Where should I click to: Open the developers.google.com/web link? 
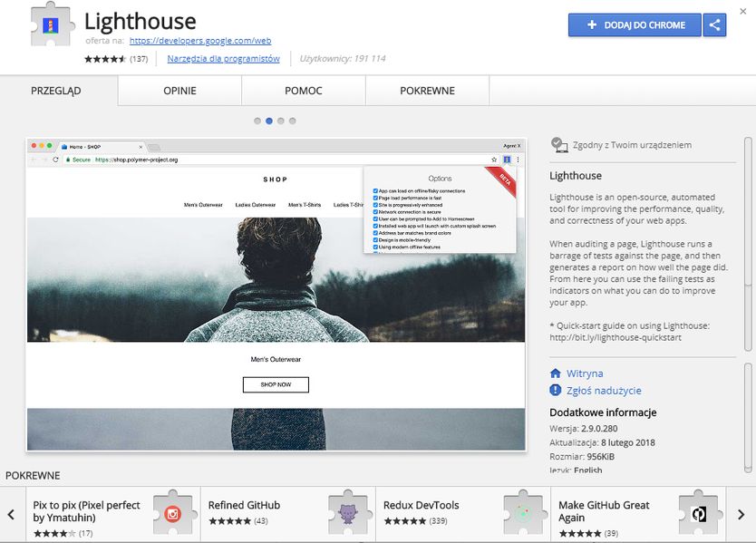[199, 41]
